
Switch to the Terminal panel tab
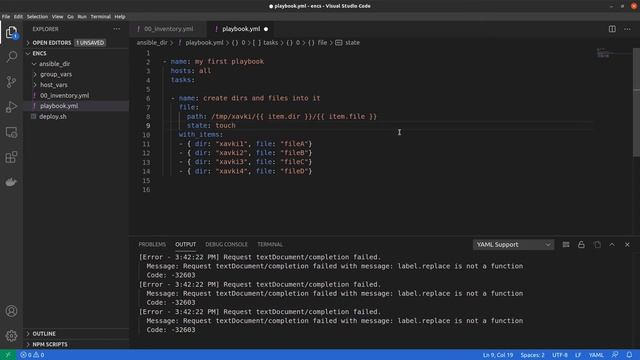270,244
